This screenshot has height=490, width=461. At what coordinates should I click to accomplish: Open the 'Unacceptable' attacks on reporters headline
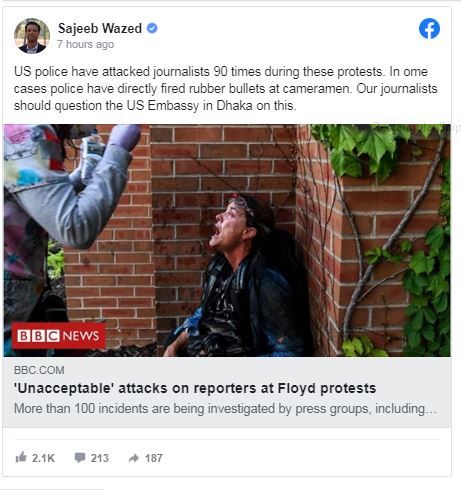tap(195, 388)
